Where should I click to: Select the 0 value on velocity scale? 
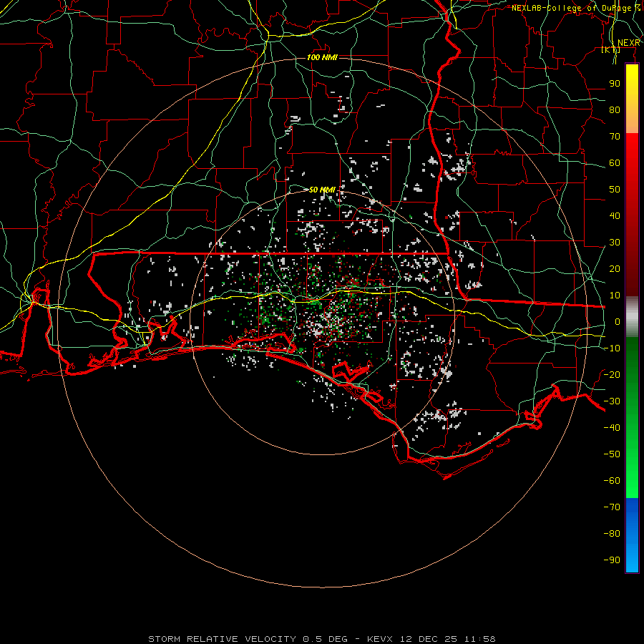[x=618, y=322]
